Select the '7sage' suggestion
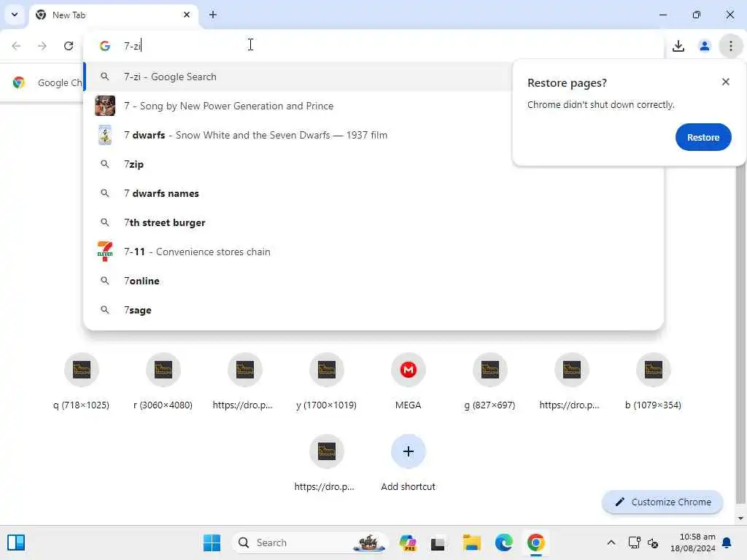The height and width of the screenshot is (560, 747). coord(373,310)
